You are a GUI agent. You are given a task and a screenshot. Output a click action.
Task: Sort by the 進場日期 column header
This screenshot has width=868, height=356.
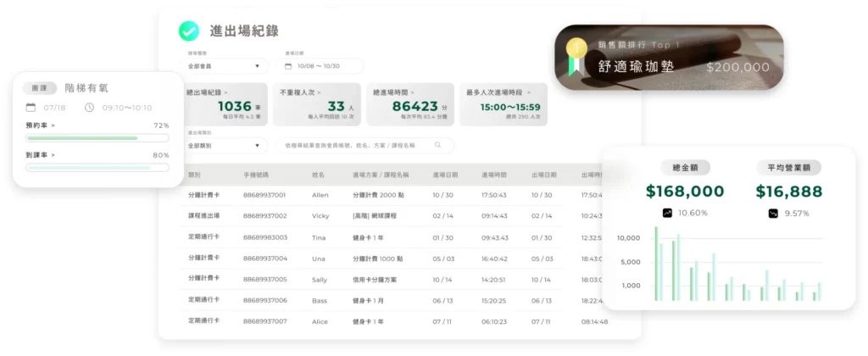click(x=445, y=175)
